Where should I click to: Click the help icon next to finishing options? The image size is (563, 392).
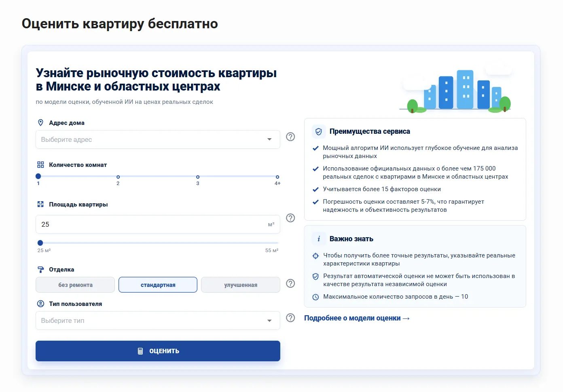(290, 284)
